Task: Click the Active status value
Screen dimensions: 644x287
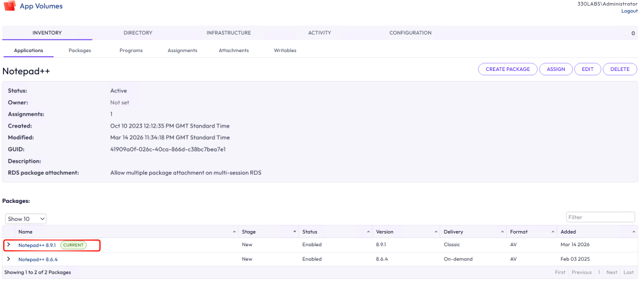Action: pyautogui.click(x=119, y=90)
